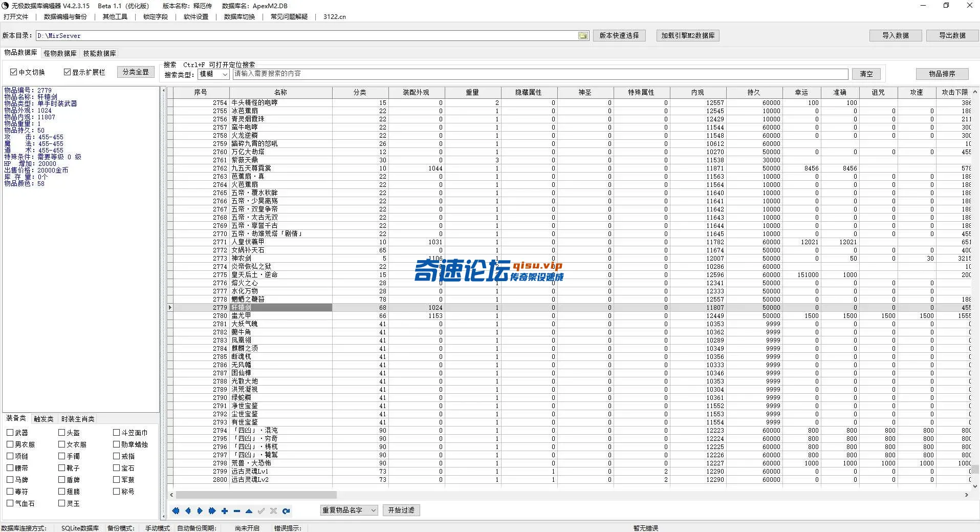Check the 翅膀 filter box
Image resolution: width=980 pixels, height=532 pixels.
pos(62,492)
